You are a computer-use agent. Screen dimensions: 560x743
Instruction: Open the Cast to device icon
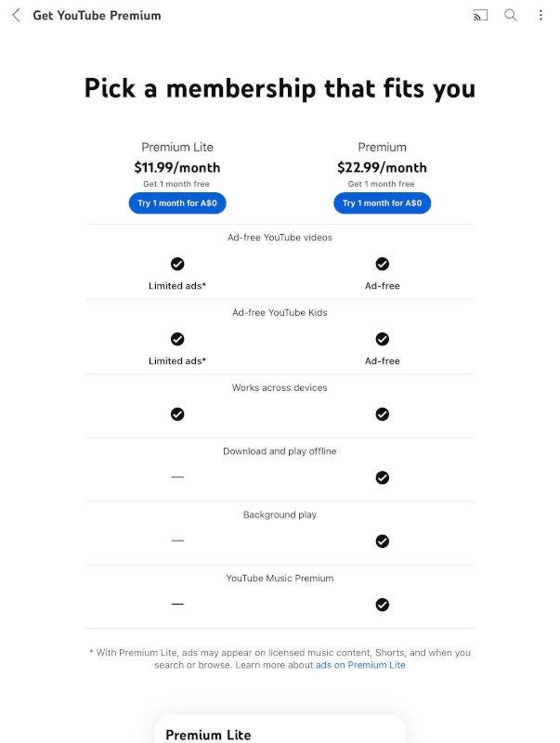(480, 15)
